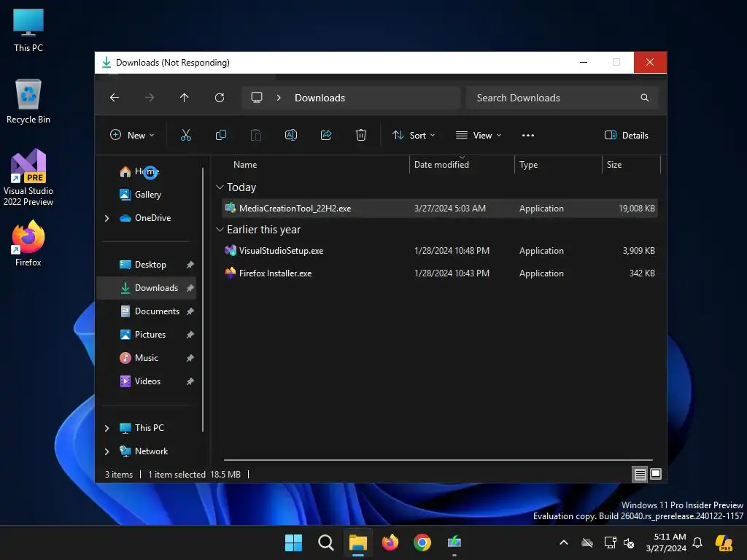Go up one folder level
The height and width of the screenshot is (560, 747).
point(185,98)
